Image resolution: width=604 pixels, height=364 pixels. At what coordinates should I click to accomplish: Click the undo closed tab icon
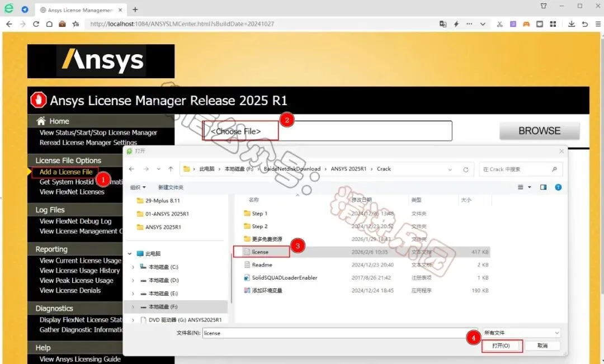(x=585, y=24)
